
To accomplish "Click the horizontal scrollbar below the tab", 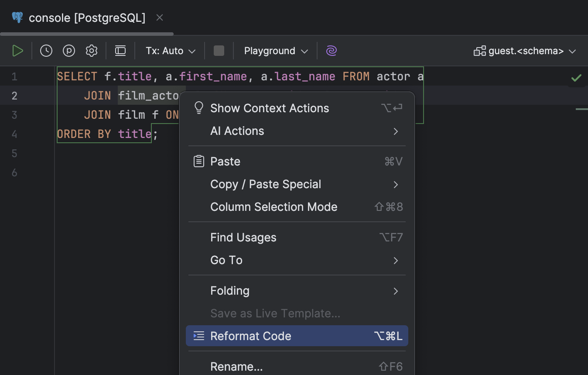I will tap(86, 33).
